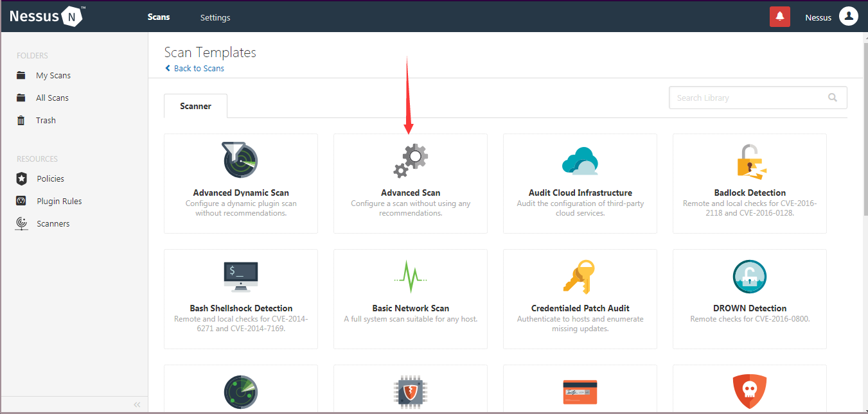
Task: Open the red notifications bell
Action: tap(780, 17)
